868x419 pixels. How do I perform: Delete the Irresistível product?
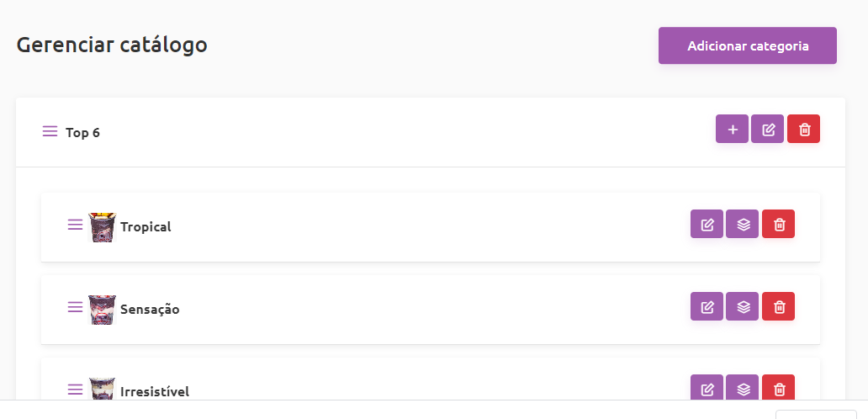(x=778, y=387)
